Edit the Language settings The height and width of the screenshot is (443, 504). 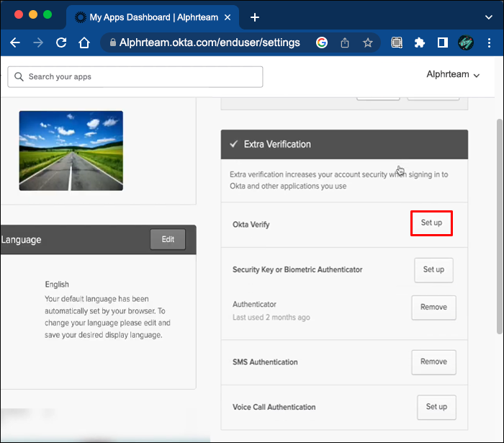coord(168,240)
